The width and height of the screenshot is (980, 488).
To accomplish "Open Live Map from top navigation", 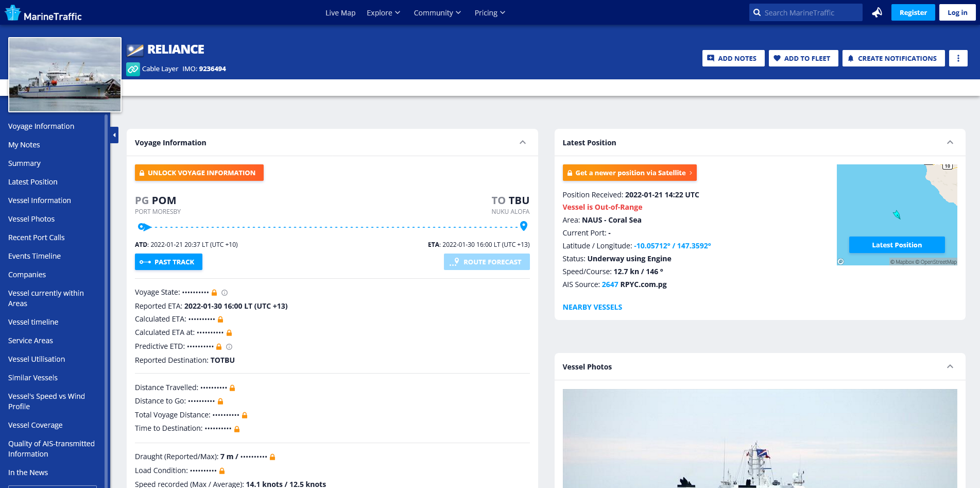I will 340,13.
